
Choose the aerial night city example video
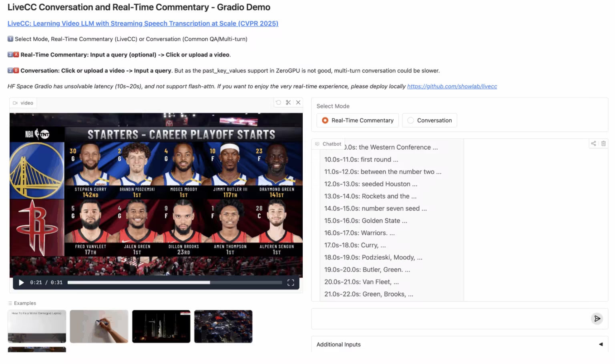pos(223,326)
